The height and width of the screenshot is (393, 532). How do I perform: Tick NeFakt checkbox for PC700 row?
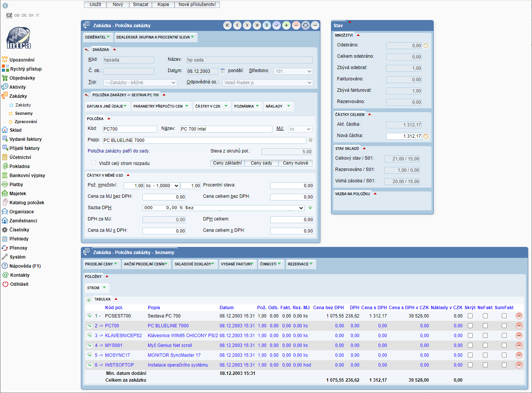tap(485, 326)
